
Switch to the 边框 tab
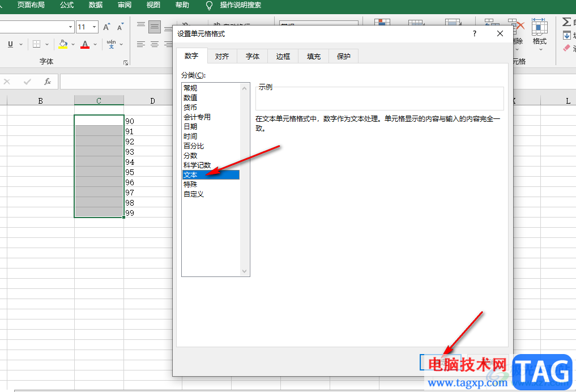click(x=283, y=56)
